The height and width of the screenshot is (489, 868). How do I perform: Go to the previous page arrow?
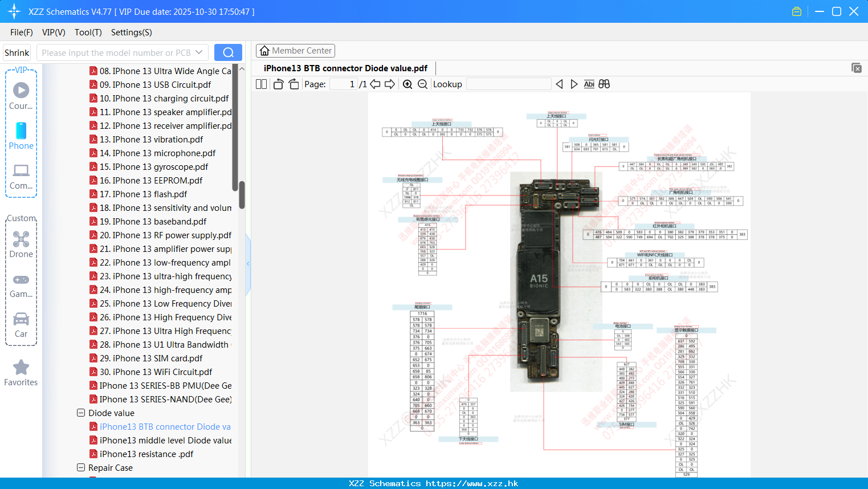tap(375, 84)
